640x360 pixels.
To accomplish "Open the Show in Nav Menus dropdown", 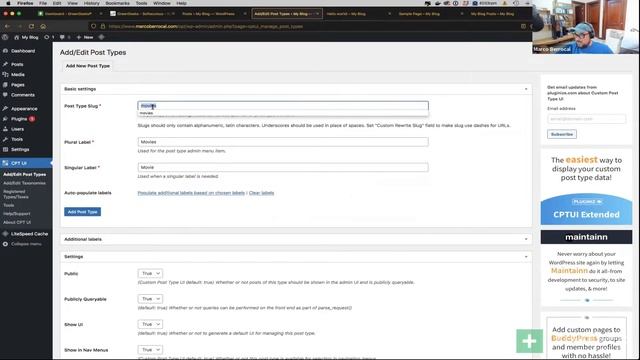I will (x=150, y=350).
